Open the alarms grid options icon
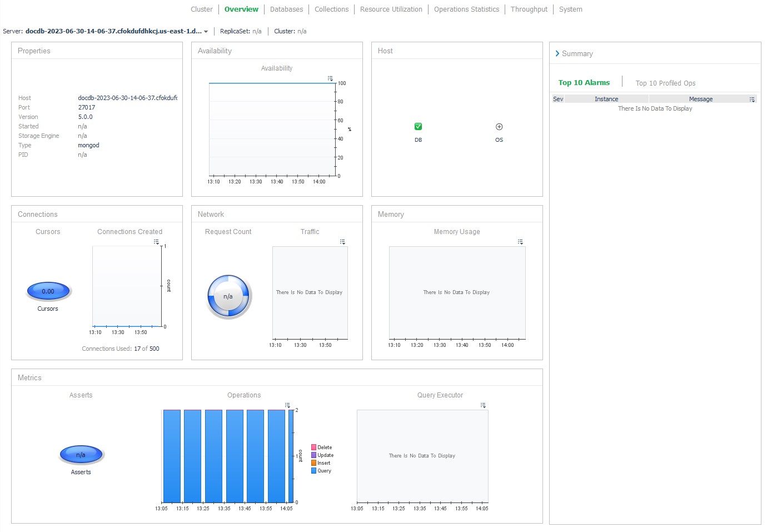767x532 pixels. point(753,98)
